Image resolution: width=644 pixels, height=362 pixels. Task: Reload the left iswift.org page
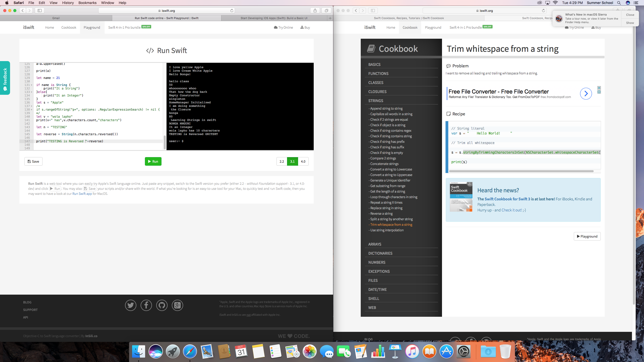(232, 11)
